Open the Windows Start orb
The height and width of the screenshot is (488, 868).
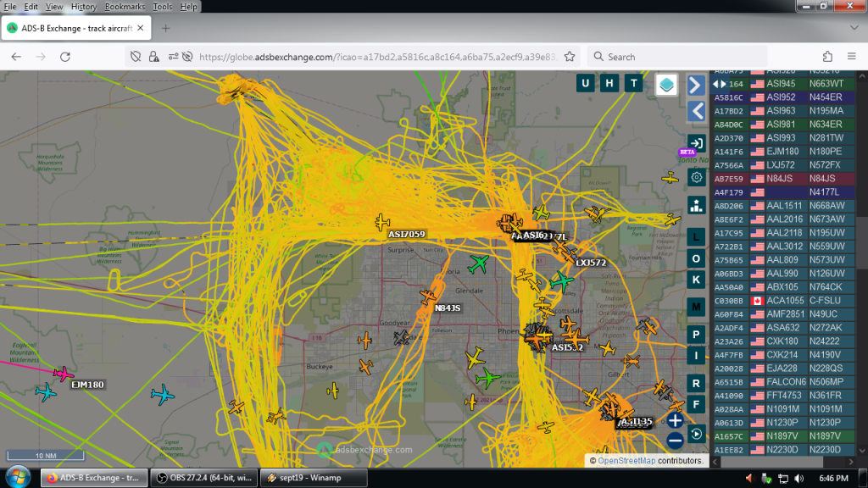(18, 478)
